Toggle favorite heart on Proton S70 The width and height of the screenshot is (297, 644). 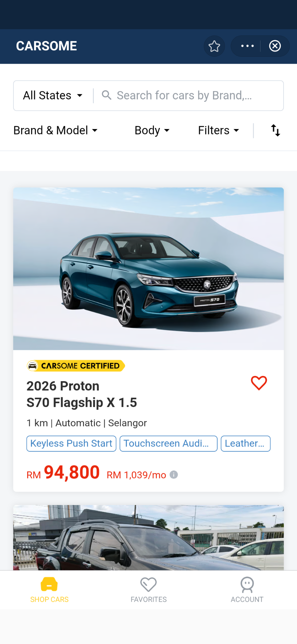click(x=259, y=383)
